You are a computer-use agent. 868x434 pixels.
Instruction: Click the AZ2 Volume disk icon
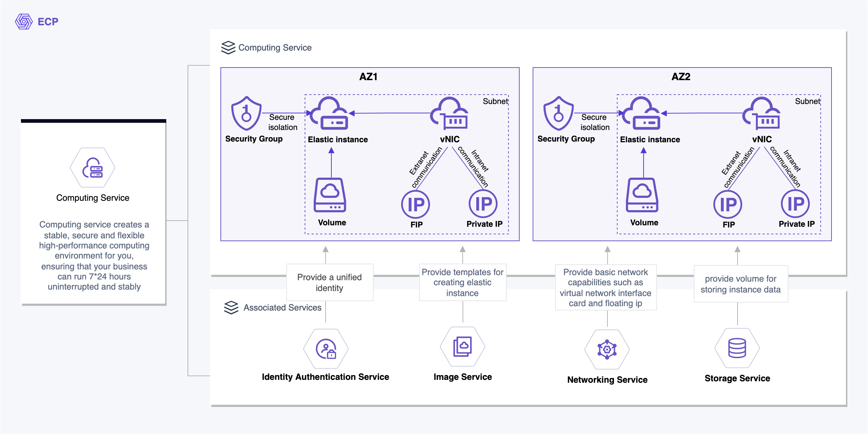point(642,195)
